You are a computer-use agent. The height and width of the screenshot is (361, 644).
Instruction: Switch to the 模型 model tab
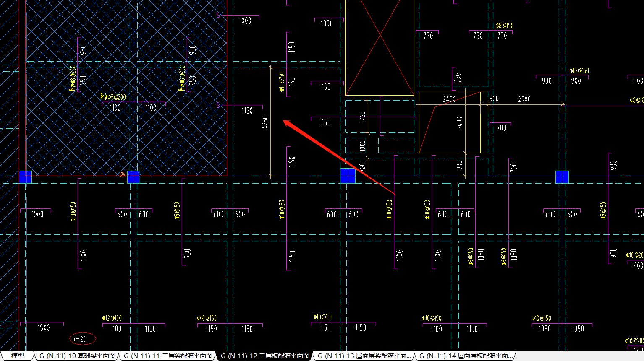tap(17, 356)
